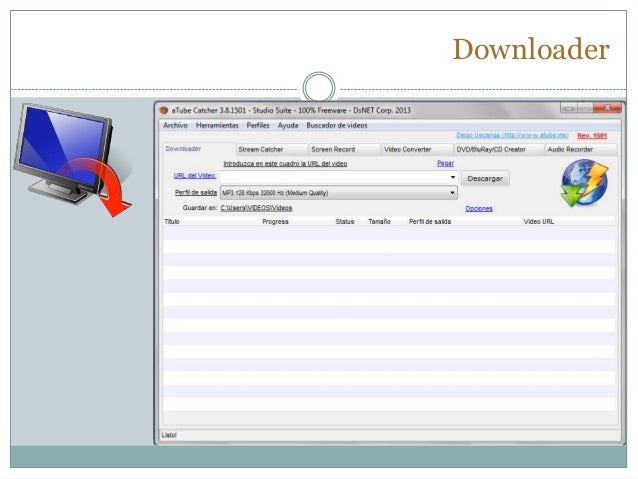Click the Rev. 1501 link
This screenshot has height=479, width=638.
coord(592,136)
